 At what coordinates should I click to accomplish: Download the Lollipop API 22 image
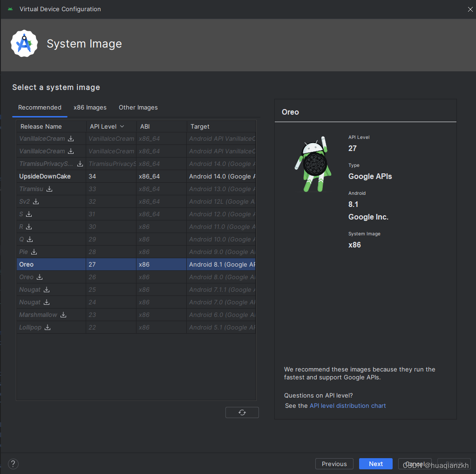tap(48, 328)
